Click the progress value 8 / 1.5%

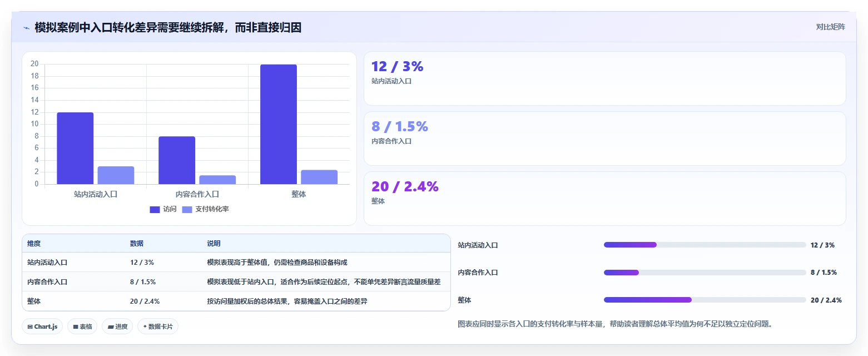tap(824, 273)
